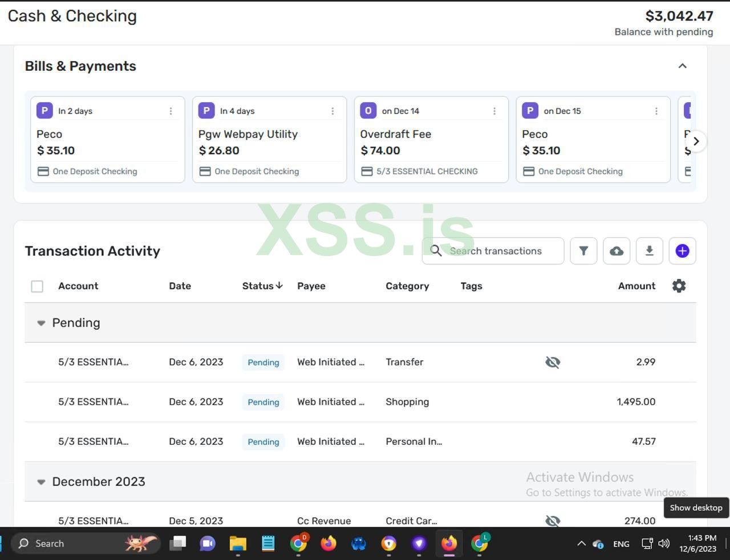Toggle visibility of the 274.00 Cc Revenue transaction

click(x=553, y=521)
